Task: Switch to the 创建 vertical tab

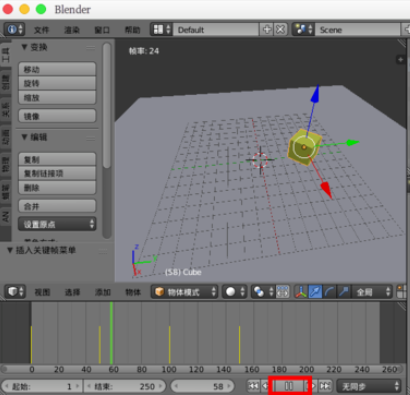Action: [6, 82]
